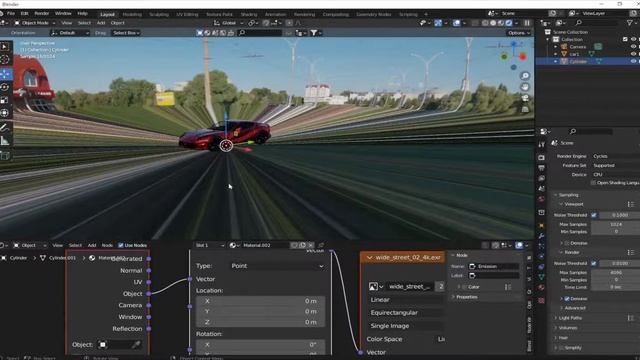Click the eyedropper next to Object field
Screen dimensions: 640x360
point(136,344)
